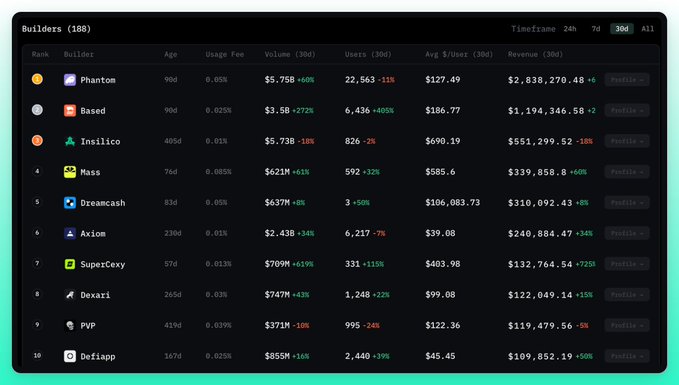Select the All timeframe option
Viewport: 679px width, 385px height.
point(647,29)
